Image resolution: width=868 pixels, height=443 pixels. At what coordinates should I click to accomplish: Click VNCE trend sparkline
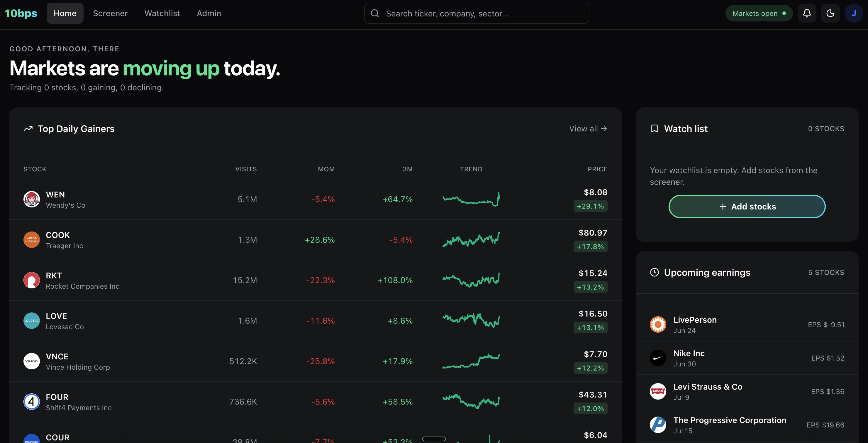coord(471,361)
